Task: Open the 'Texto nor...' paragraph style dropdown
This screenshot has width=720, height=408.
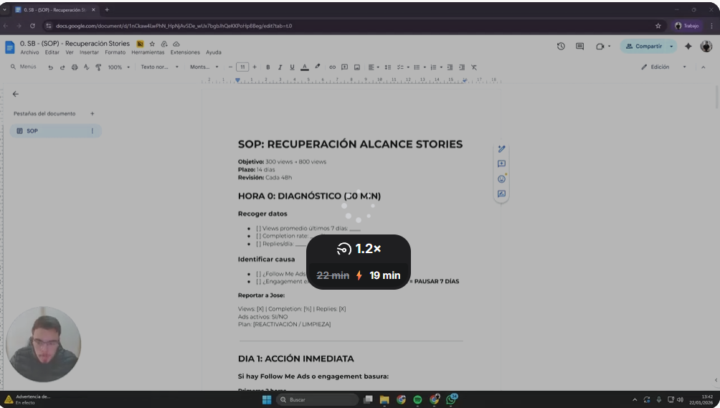Action: pos(159,67)
